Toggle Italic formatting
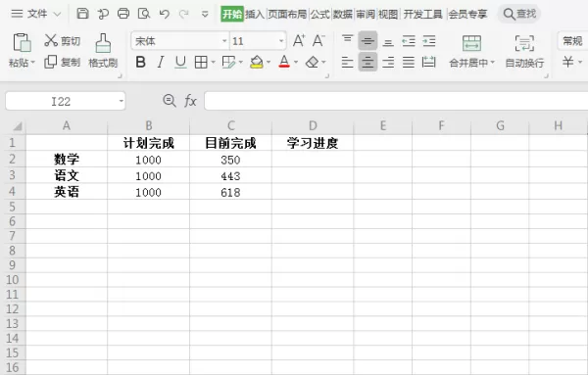588x375 pixels. coord(161,63)
